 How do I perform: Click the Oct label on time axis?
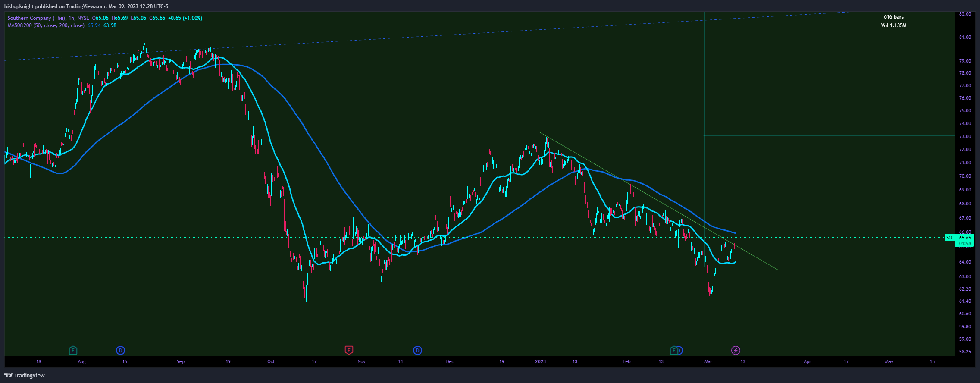(x=271, y=361)
